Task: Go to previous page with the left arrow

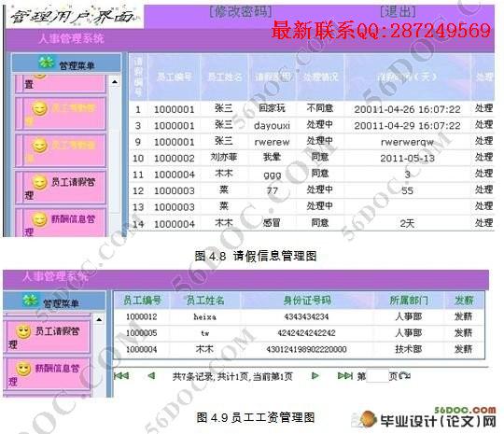Action: (151, 375)
